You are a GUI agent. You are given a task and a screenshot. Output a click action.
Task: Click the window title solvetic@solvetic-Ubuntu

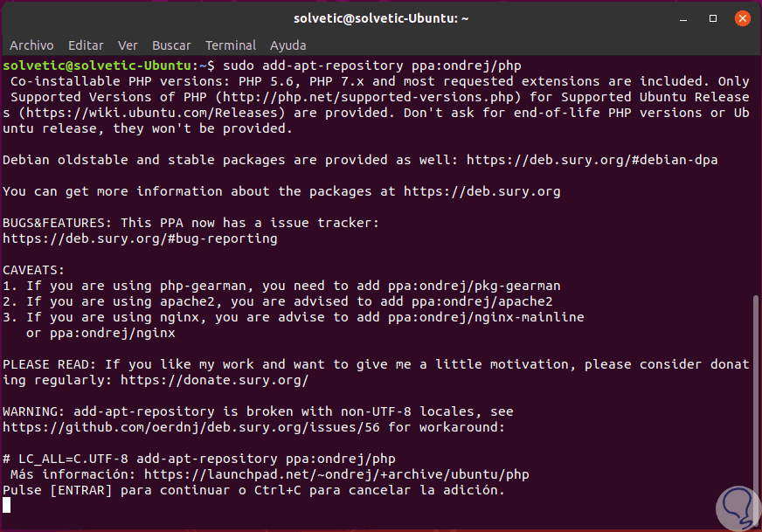click(379, 17)
